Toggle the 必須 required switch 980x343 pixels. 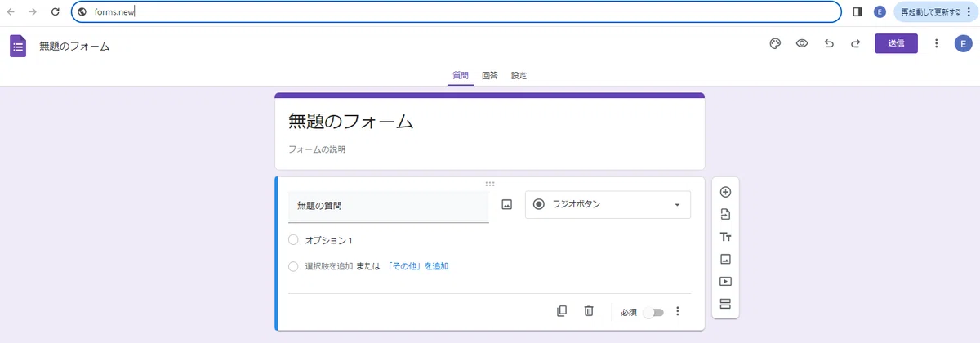(653, 312)
